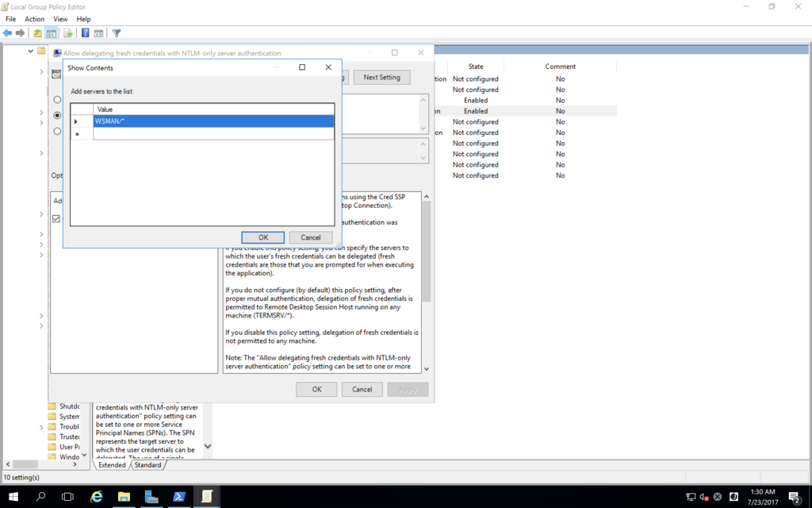Click the Up One Level folder icon
Screen dimensions: 812x508
tap(37, 33)
